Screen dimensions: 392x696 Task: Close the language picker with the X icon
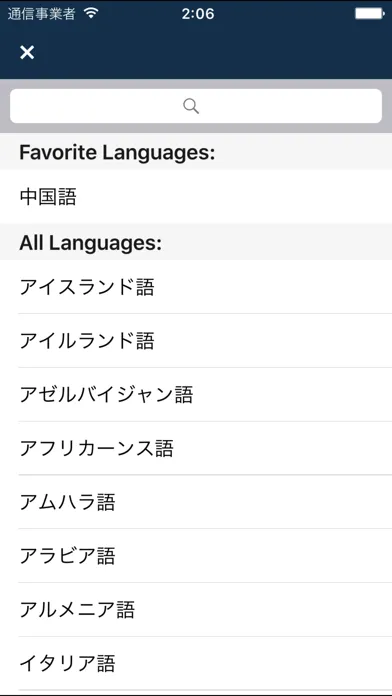[x=27, y=52]
